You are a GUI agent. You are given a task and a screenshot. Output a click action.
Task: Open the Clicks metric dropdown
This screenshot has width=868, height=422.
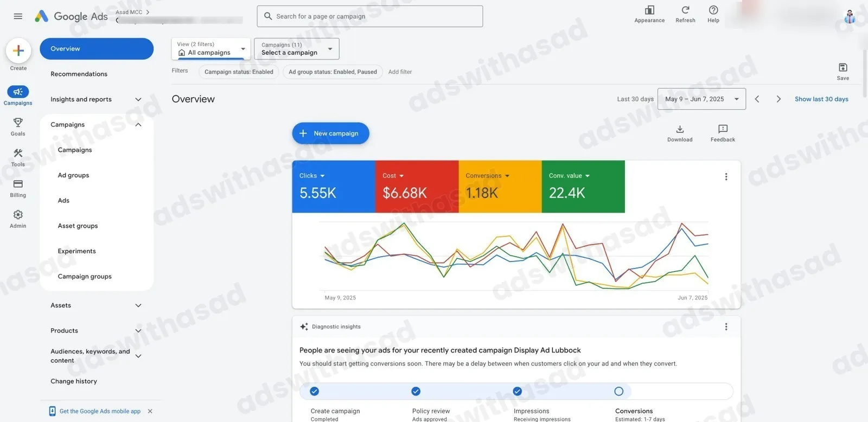(x=312, y=176)
